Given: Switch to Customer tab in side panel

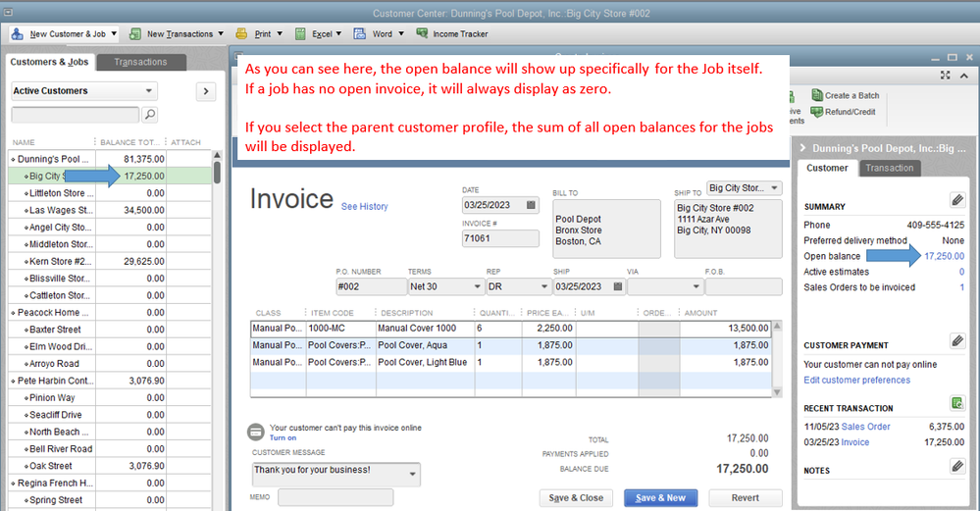Looking at the screenshot, I should pyautogui.click(x=827, y=168).
